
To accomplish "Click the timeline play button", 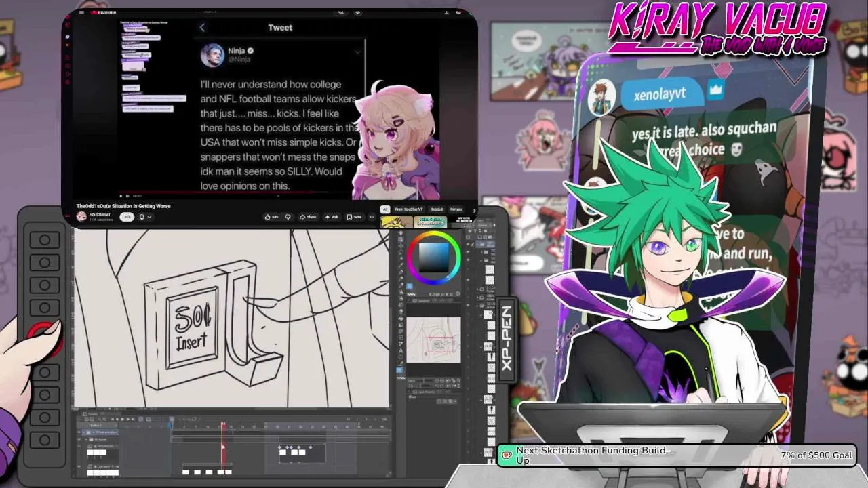I will coord(123,419).
